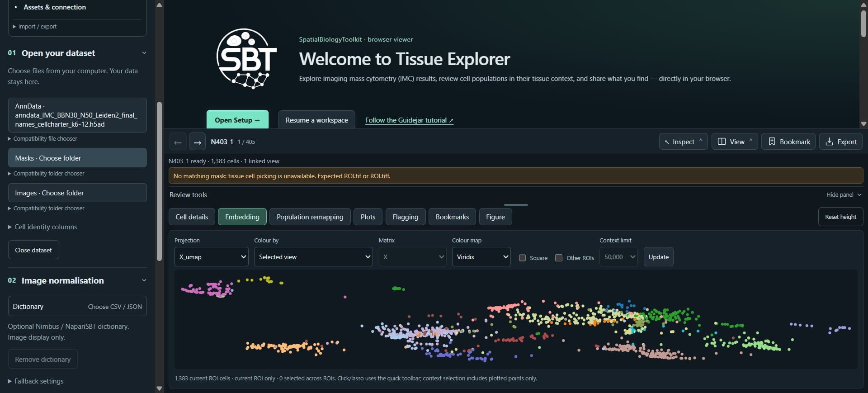The width and height of the screenshot is (868, 393).
Task: Click the Update button
Action: [x=659, y=257]
